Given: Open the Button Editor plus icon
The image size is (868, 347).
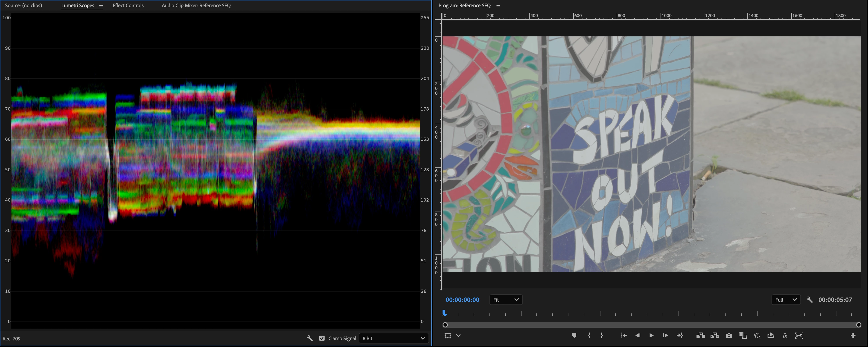Looking at the screenshot, I should (x=853, y=336).
